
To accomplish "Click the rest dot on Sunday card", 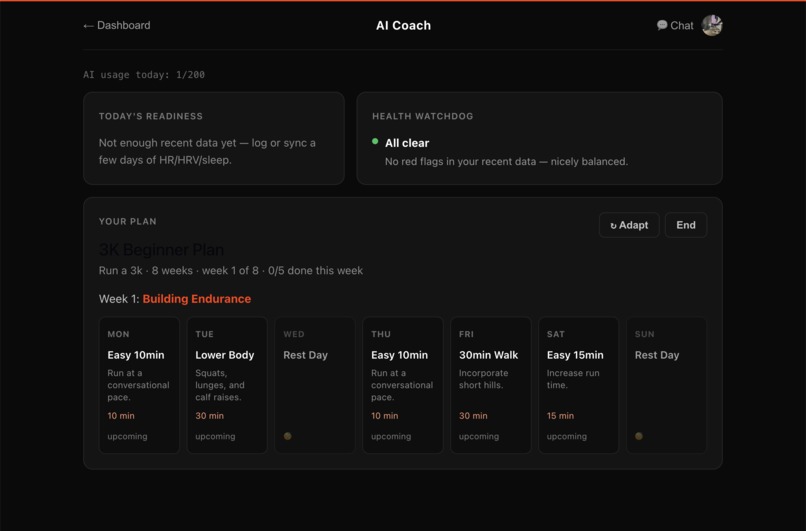I will pyautogui.click(x=639, y=436).
